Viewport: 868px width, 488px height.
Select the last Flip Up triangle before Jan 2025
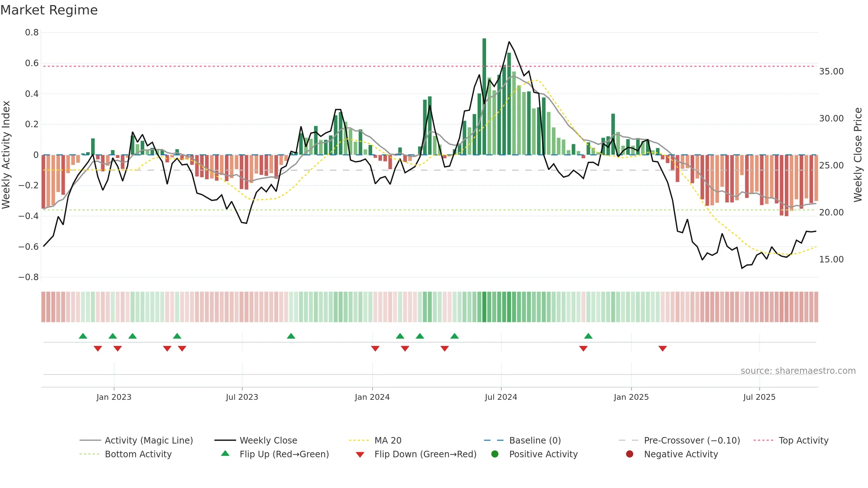588,336
